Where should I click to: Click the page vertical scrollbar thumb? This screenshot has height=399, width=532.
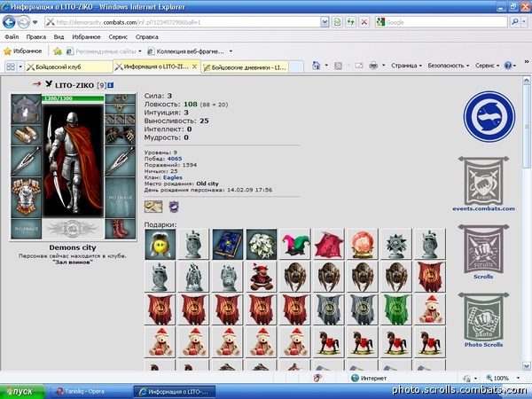click(x=526, y=127)
